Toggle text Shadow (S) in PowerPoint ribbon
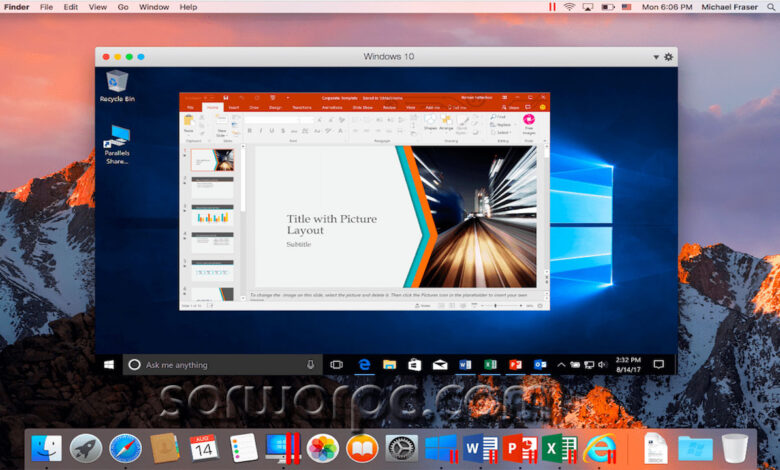780x470 pixels. pos(283,130)
